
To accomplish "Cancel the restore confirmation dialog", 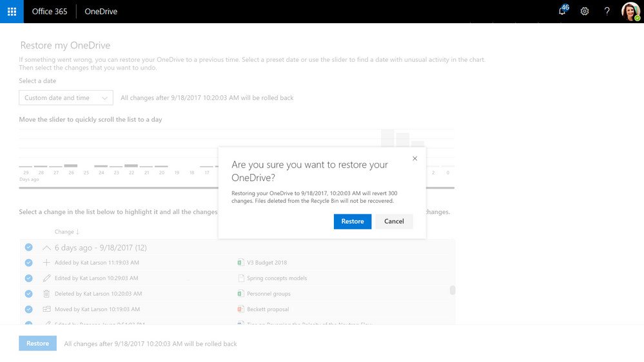I will [394, 221].
